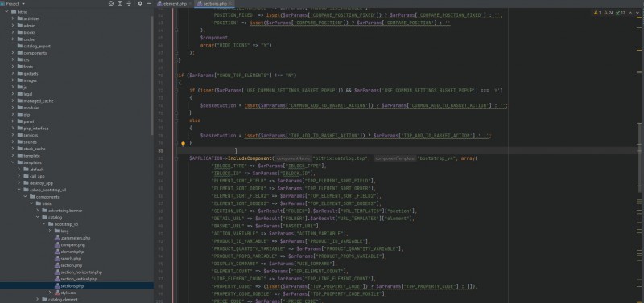Screen dimensions: 644x303
Task: Click green typo count 12 indicator
Action: coord(621,13)
